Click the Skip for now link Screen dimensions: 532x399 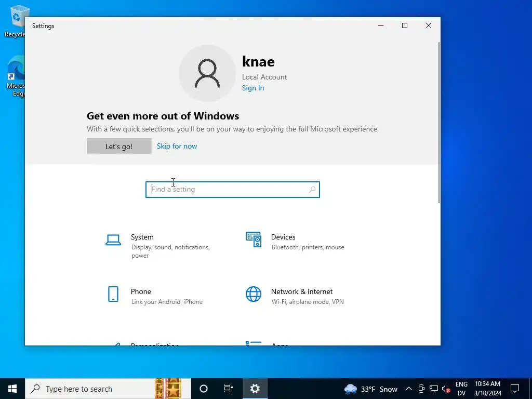tap(177, 146)
